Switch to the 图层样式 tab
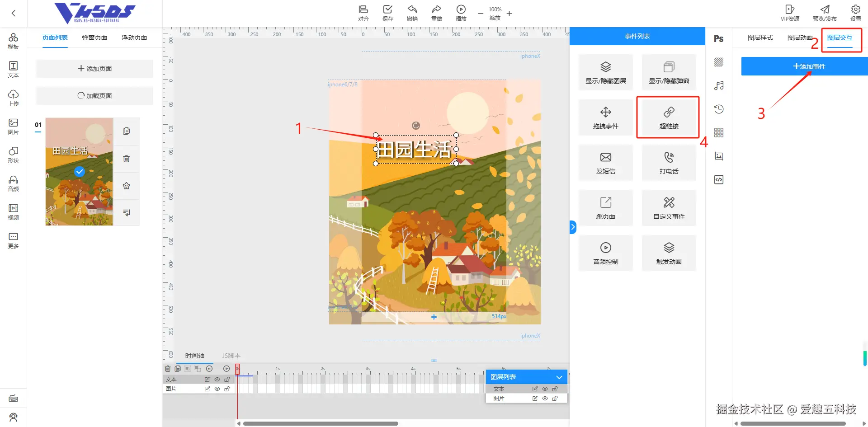 760,38
